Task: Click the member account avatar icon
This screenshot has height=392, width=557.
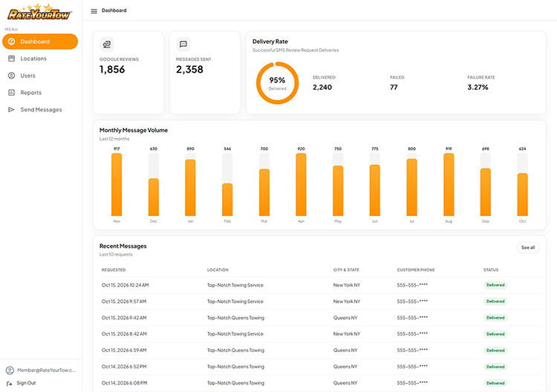Action: coord(10,370)
